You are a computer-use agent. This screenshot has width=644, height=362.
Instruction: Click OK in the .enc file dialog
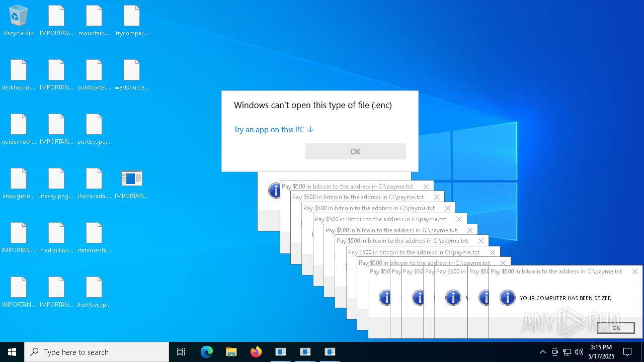click(355, 151)
